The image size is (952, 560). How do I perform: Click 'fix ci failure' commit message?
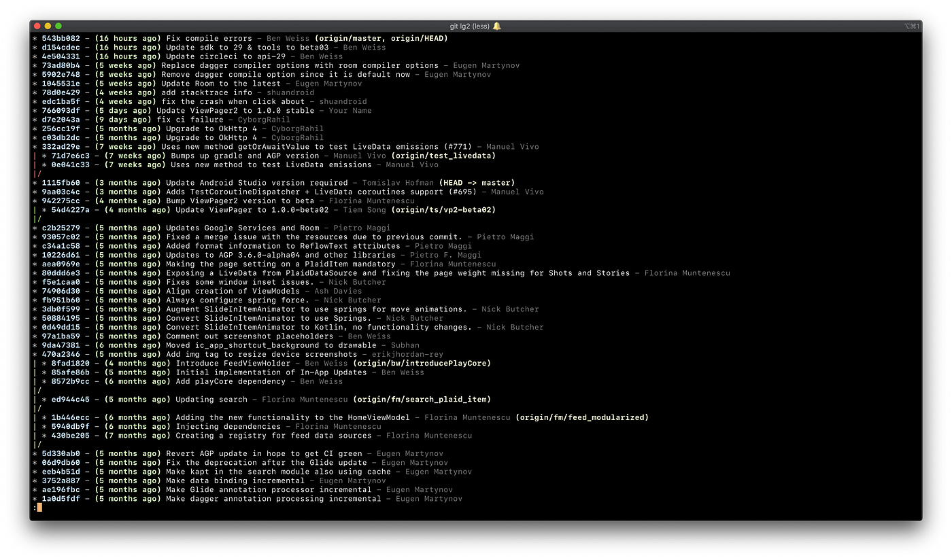190,120
